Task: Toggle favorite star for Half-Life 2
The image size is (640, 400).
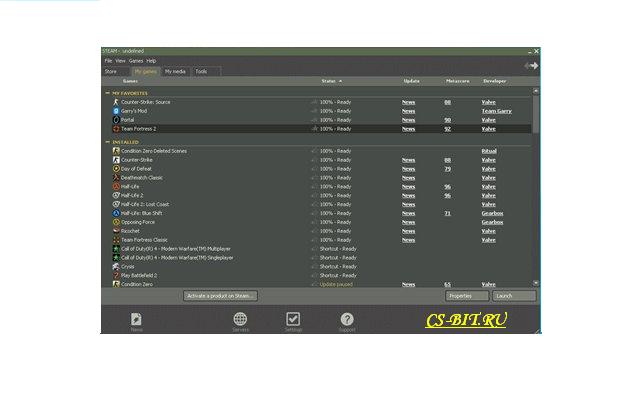Action: tap(314, 196)
